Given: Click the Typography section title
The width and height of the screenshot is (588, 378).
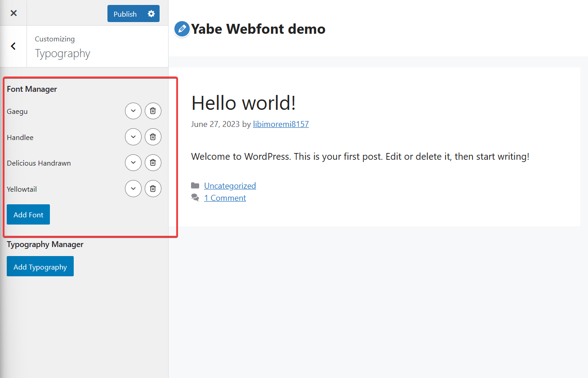Looking at the screenshot, I should [x=62, y=54].
